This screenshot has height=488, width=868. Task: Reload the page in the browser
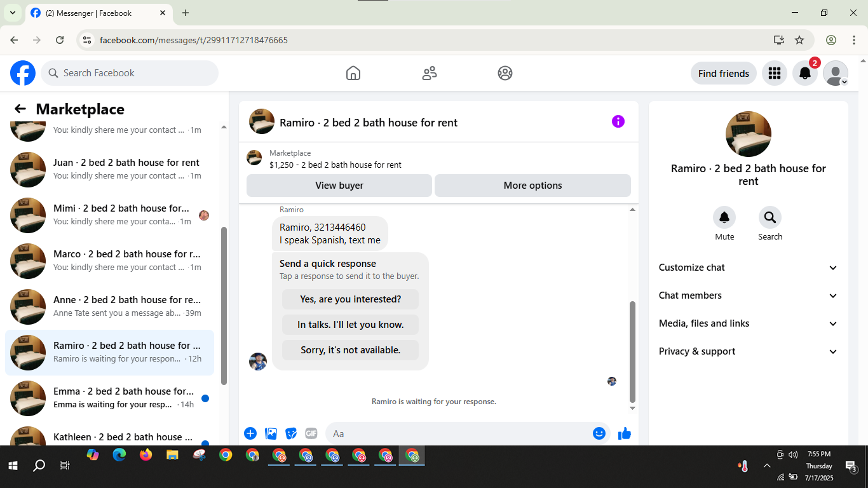60,40
